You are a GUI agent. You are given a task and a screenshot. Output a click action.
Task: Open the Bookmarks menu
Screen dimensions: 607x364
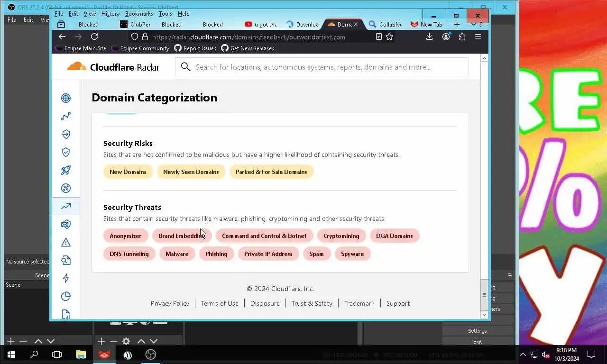[139, 14]
